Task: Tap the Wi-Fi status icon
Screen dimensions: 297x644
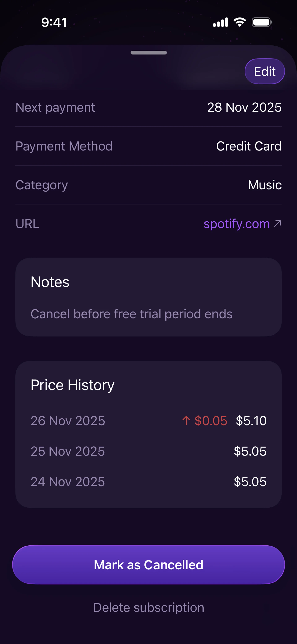Action: (240, 22)
